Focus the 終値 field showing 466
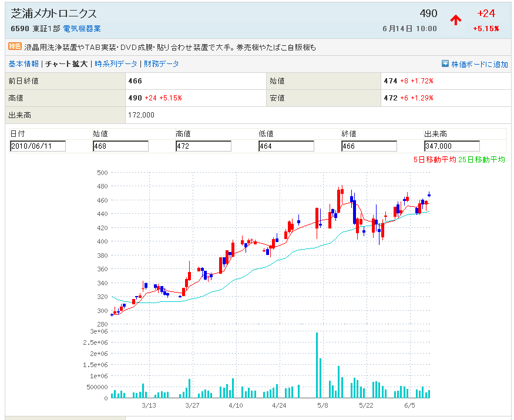Image resolution: width=514 pixels, height=420 pixels. (369, 146)
